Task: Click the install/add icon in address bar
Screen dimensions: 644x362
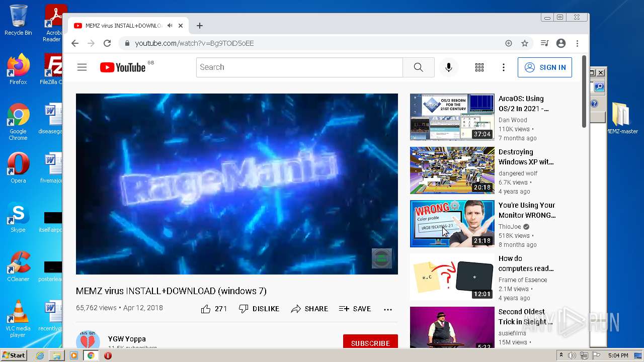Action: (509, 43)
